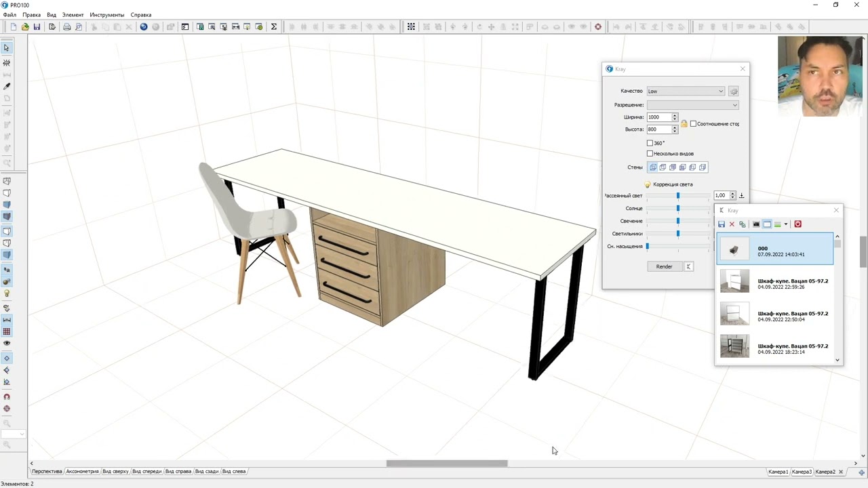This screenshot has height=488, width=868.
Task: Open the Вид menu
Action: (52, 15)
